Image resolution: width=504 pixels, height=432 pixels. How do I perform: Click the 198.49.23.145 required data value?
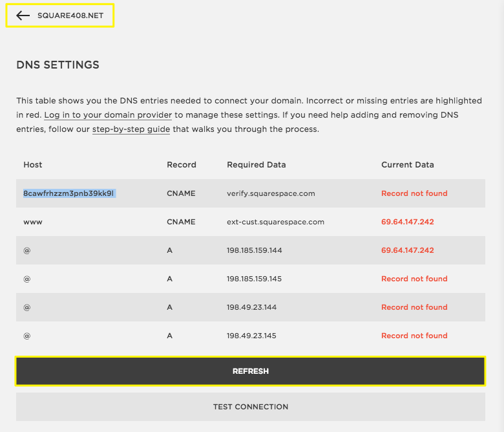(251, 336)
